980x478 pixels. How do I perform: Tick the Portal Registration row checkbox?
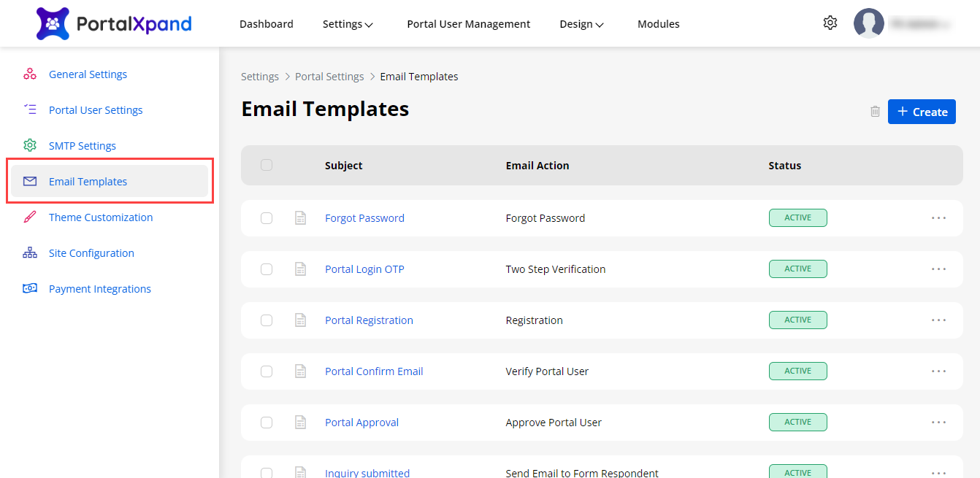click(267, 320)
